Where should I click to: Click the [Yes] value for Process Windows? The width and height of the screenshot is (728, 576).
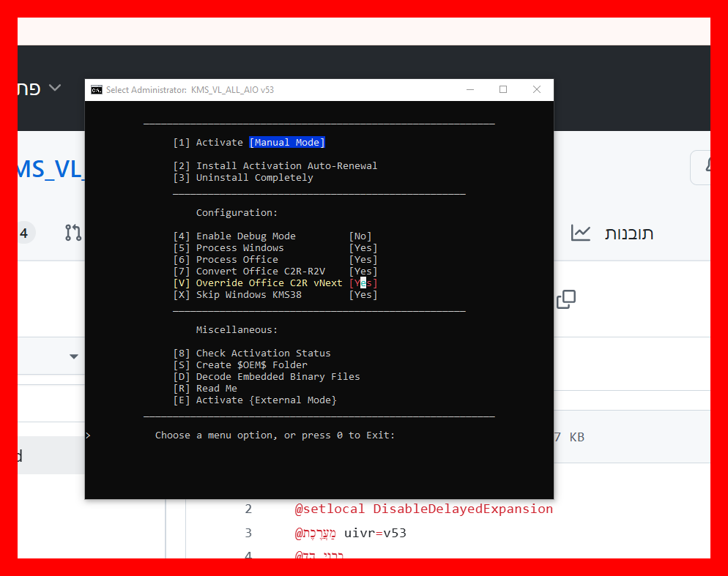click(x=363, y=248)
